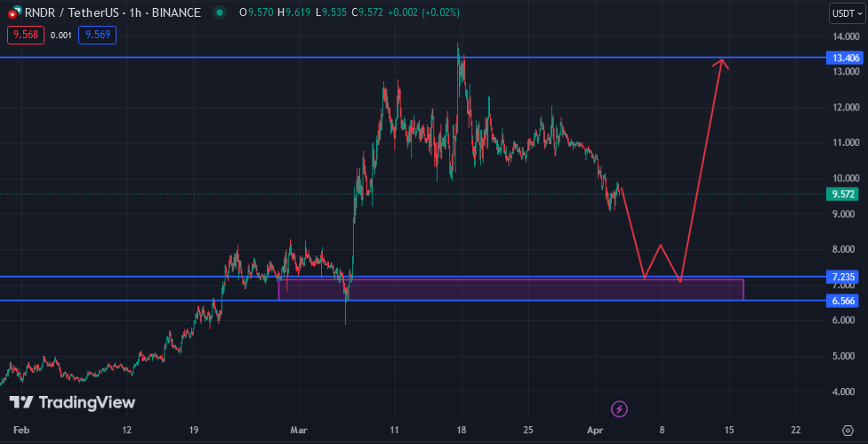Open the USDT currency dropdown
Viewport: 868px width, 444px height.
[847, 12]
